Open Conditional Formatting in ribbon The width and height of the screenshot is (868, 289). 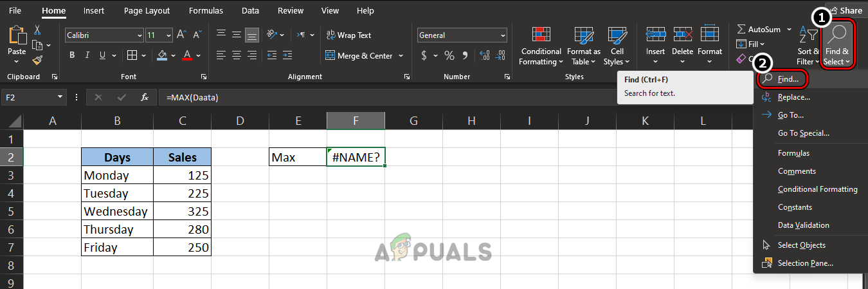(541, 46)
